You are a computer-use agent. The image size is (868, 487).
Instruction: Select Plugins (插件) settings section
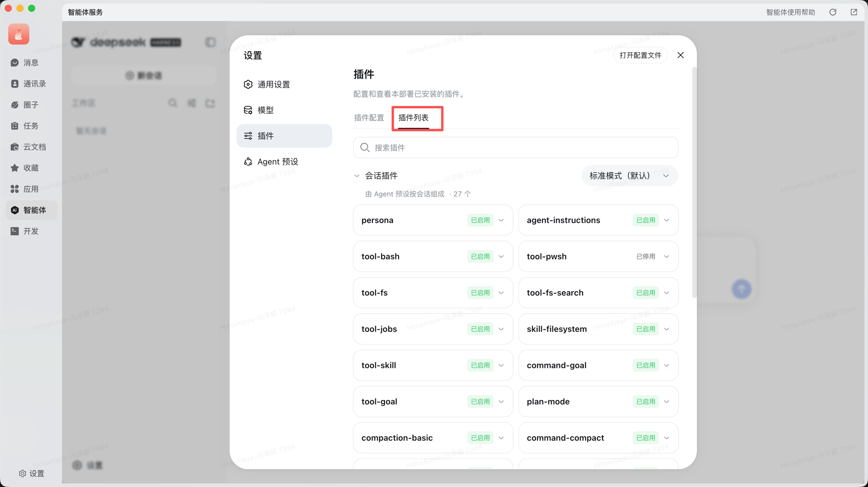pos(284,136)
